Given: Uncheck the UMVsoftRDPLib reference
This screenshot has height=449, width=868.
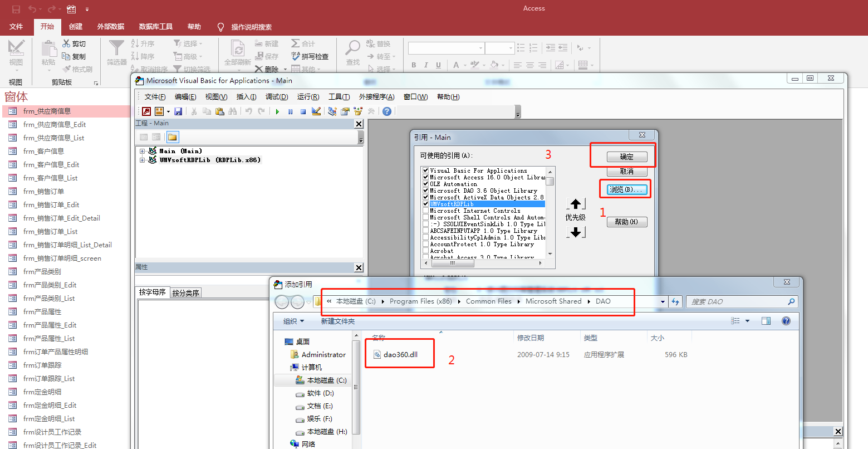Looking at the screenshot, I should point(425,204).
